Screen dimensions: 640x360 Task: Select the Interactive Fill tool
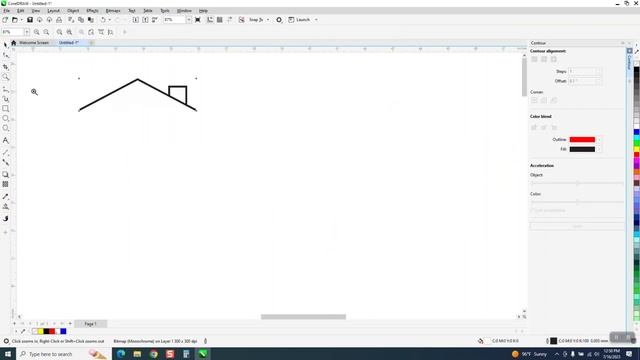pos(6,207)
